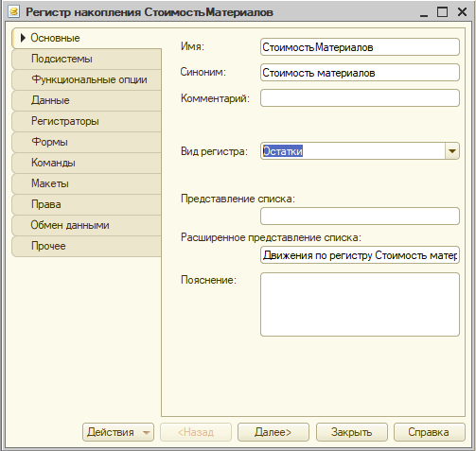The height and width of the screenshot is (451, 476).
Task: Click the Синоним input field
Action: tap(360, 73)
